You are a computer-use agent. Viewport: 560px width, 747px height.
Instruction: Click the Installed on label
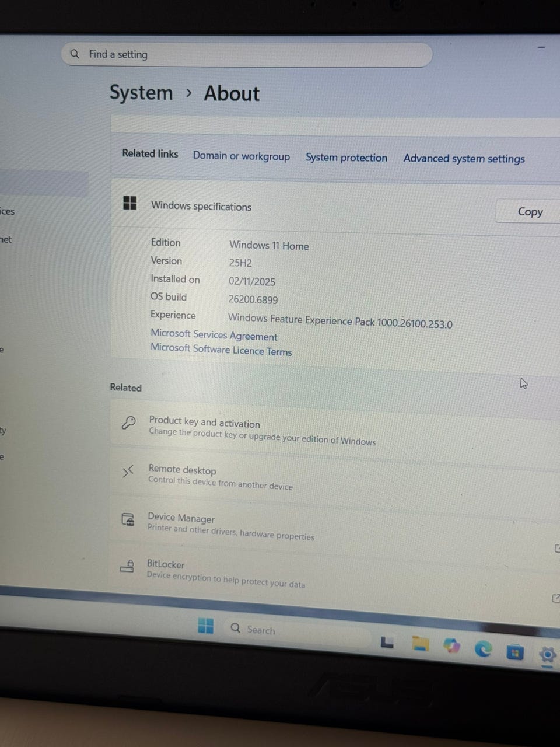(x=175, y=279)
